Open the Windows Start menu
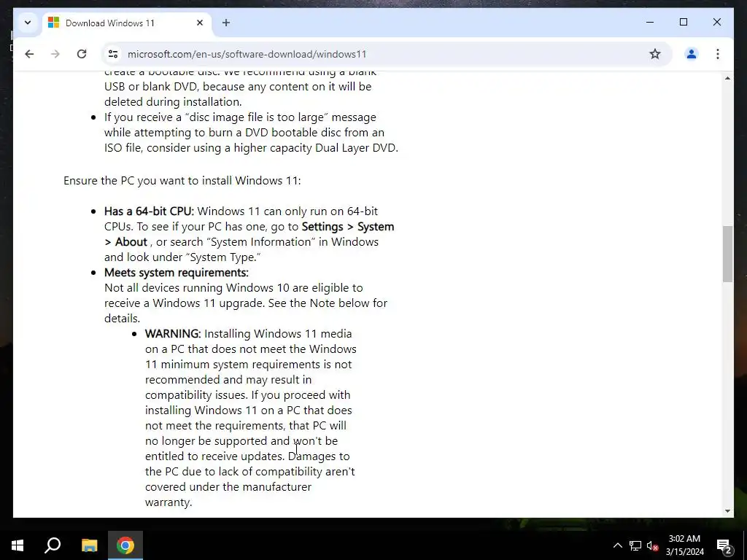This screenshot has width=747, height=560. coord(18,545)
